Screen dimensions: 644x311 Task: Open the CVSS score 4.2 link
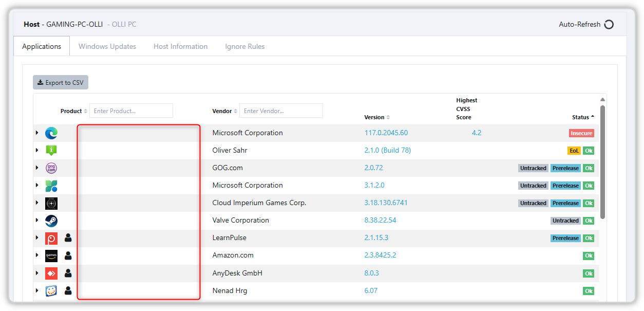(477, 133)
